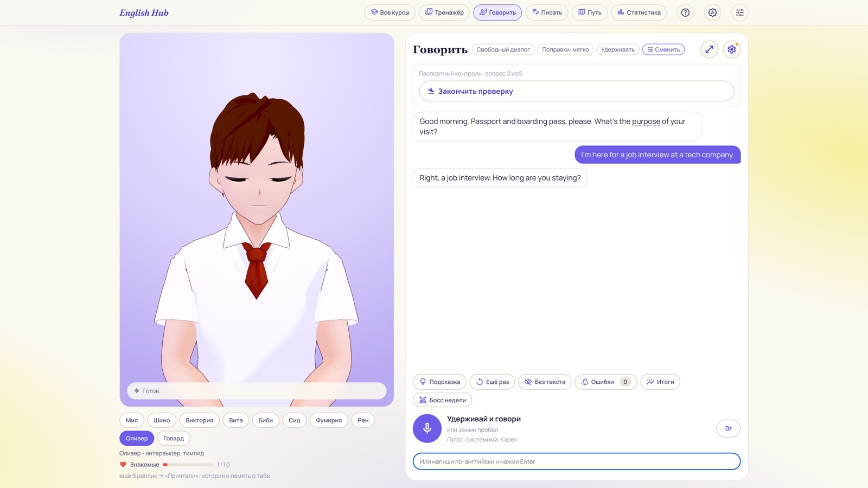The width and height of the screenshot is (868, 488).
Task: Change the Поправки: мягко setting
Action: pos(565,49)
